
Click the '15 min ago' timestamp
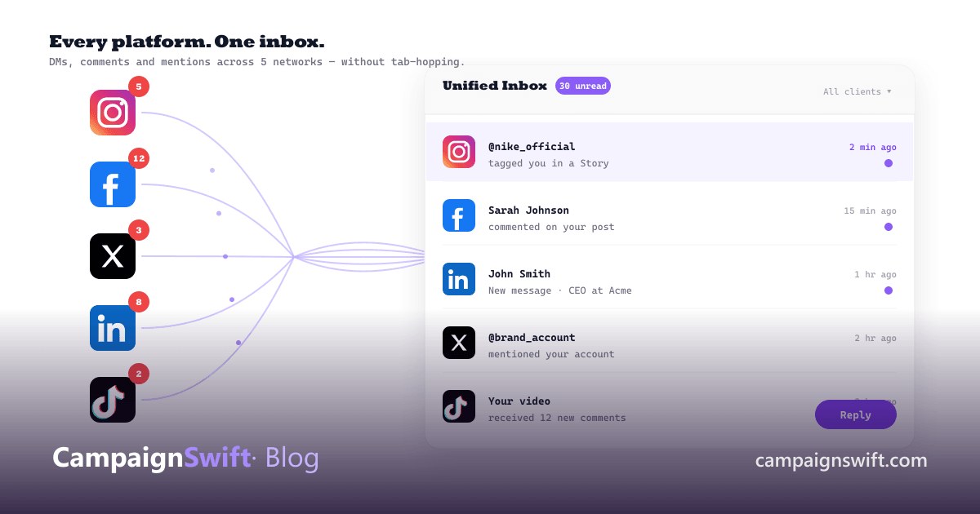click(871, 211)
